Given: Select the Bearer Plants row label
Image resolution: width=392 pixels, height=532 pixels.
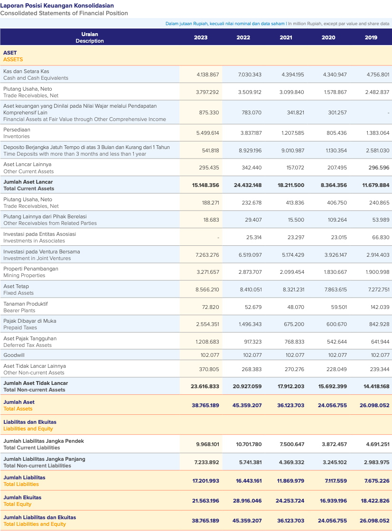Looking at the screenshot, I should [26, 307].
